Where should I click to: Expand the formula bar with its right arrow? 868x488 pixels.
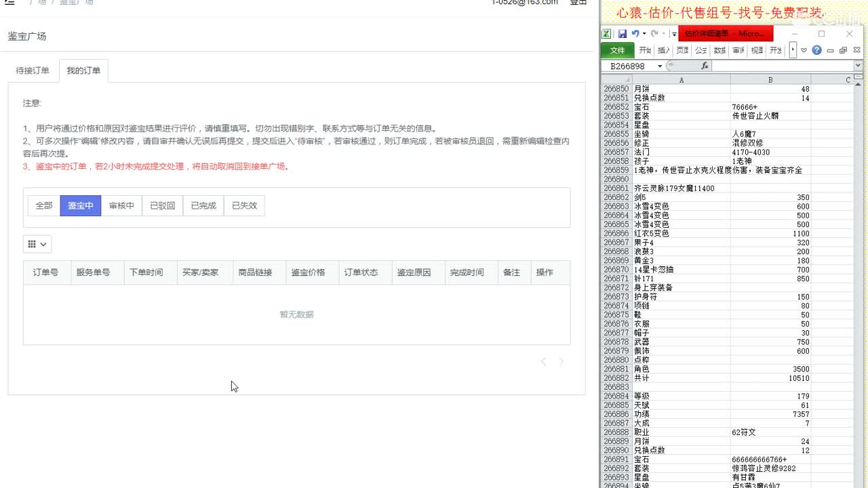click(858, 66)
